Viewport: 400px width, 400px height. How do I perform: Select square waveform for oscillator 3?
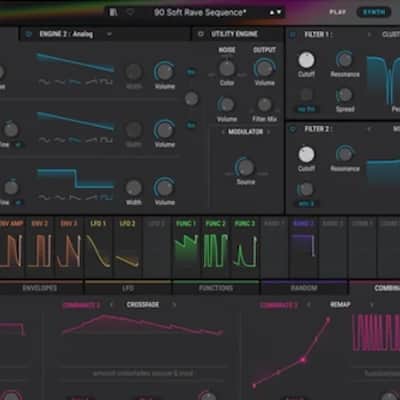106,198
